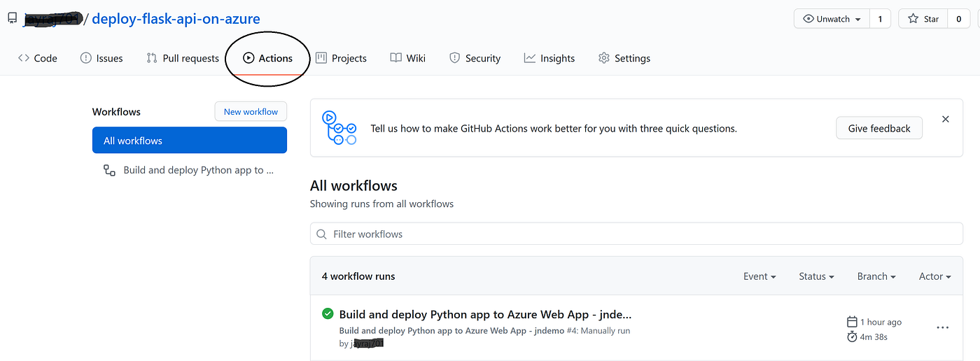Click the green success check icon
Screen dimensions: 980x361
(328, 314)
